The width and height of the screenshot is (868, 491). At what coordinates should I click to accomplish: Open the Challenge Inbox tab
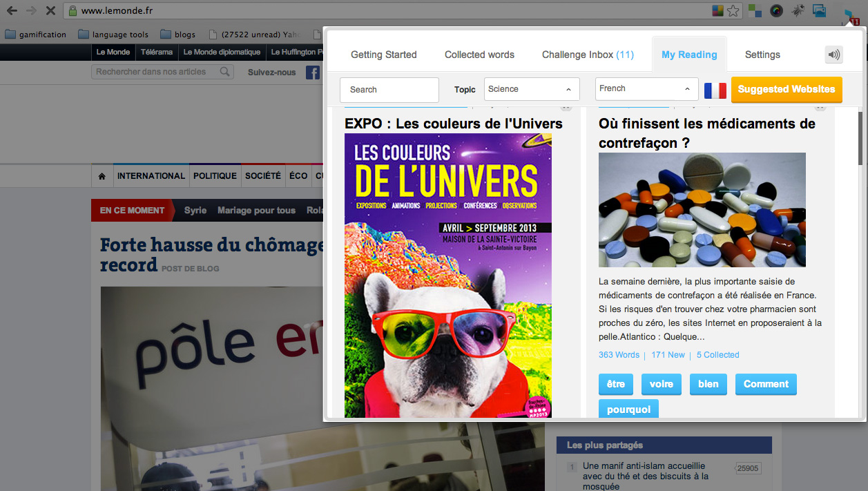pos(588,55)
